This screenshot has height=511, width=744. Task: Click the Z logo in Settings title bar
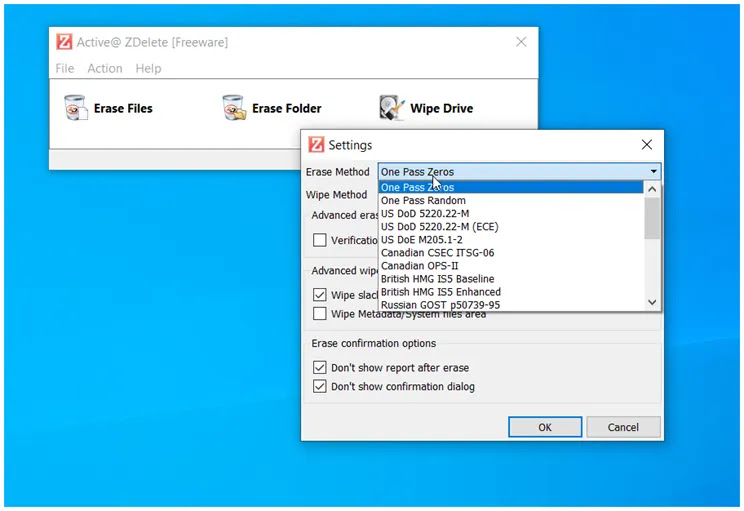(x=316, y=145)
